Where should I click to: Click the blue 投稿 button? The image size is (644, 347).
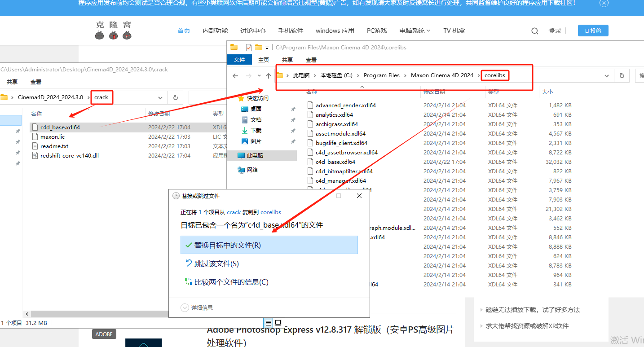(x=593, y=31)
